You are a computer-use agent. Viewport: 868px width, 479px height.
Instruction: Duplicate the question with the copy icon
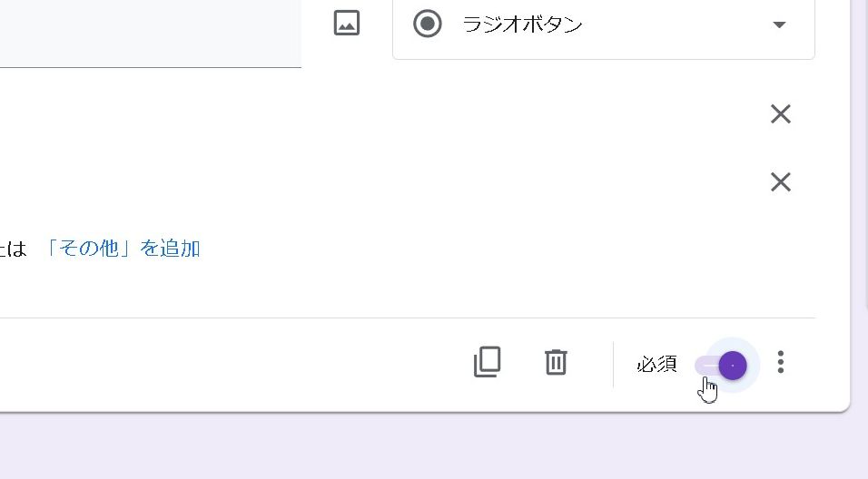(488, 363)
